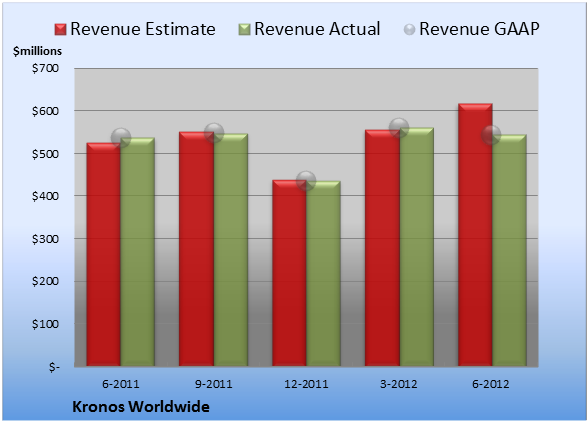Click the '6-2012' quarter label
Viewport: 588px width, 422px height.
(x=491, y=384)
